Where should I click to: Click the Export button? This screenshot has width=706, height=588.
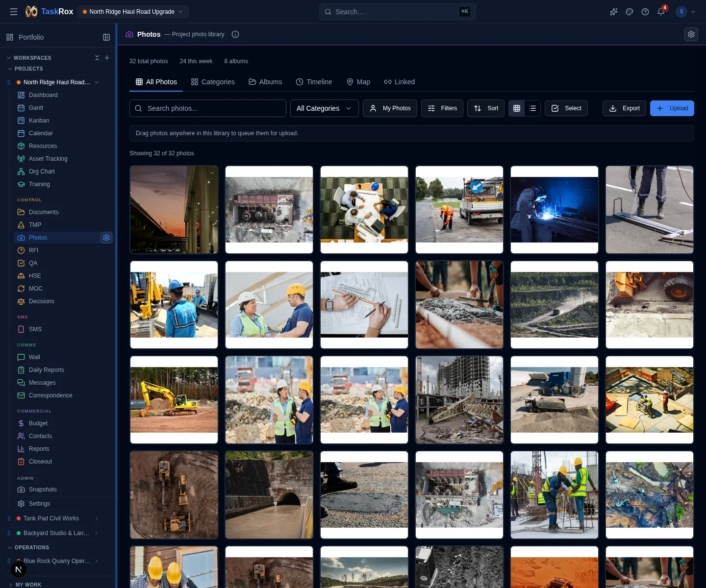pyautogui.click(x=624, y=108)
